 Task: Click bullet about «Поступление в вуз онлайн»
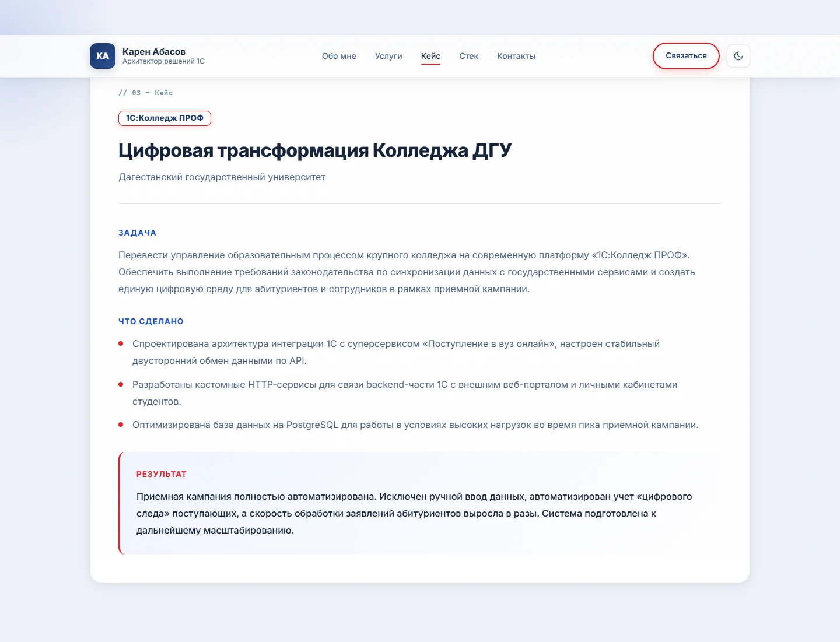click(x=396, y=352)
